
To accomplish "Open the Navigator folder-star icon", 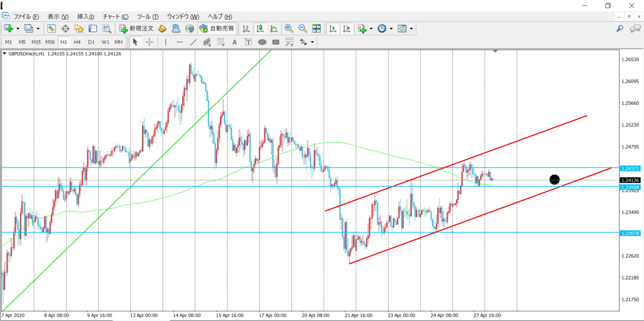I will (79, 28).
